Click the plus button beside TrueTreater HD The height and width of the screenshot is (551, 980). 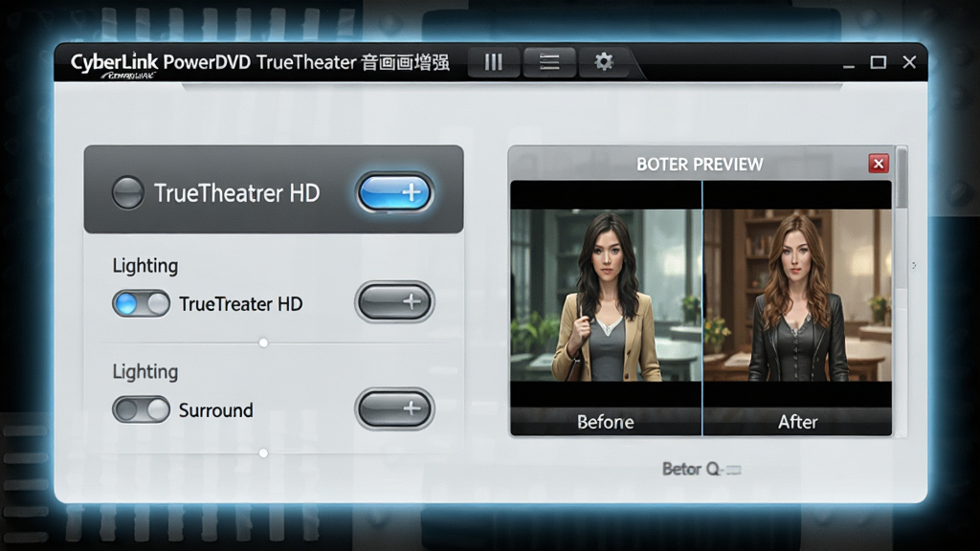pyautogui.click(x=395, y=301)
